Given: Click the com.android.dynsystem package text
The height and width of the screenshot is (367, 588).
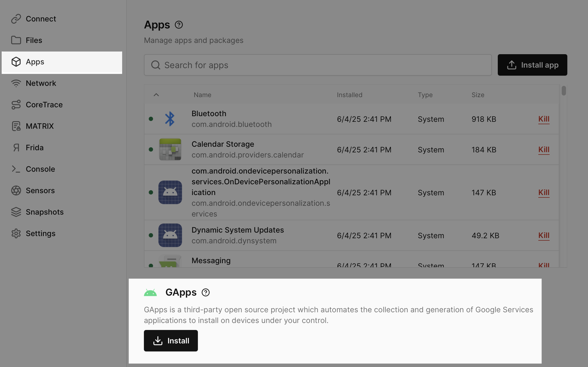Looking at the screenshot, I should [x=234, y=241].
